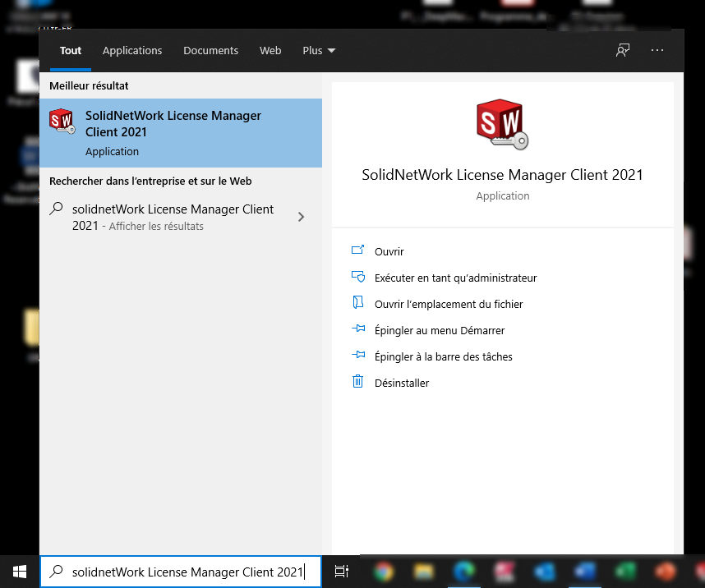This screenshot has width=705, height=588.
Task: Open Outlook from the taskbar
Action: point(545,572)
